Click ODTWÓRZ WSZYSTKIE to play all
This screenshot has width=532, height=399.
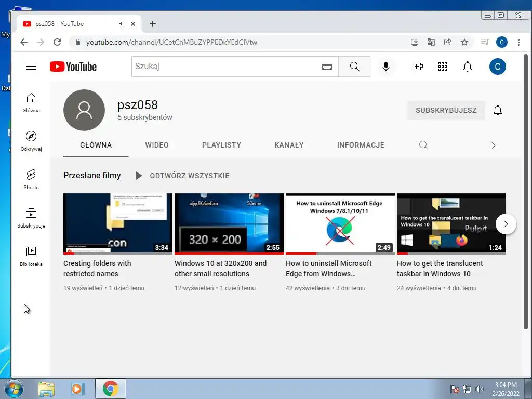(x=182, y=176)
